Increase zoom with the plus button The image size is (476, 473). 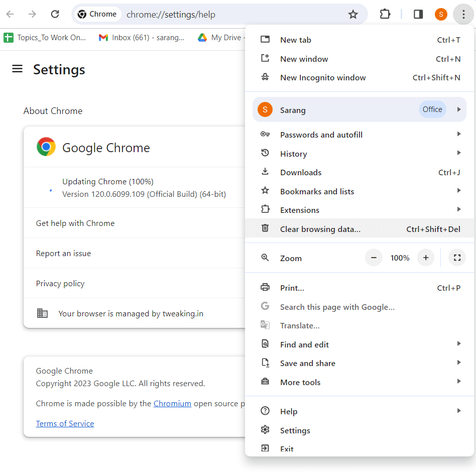pos(426,258)
